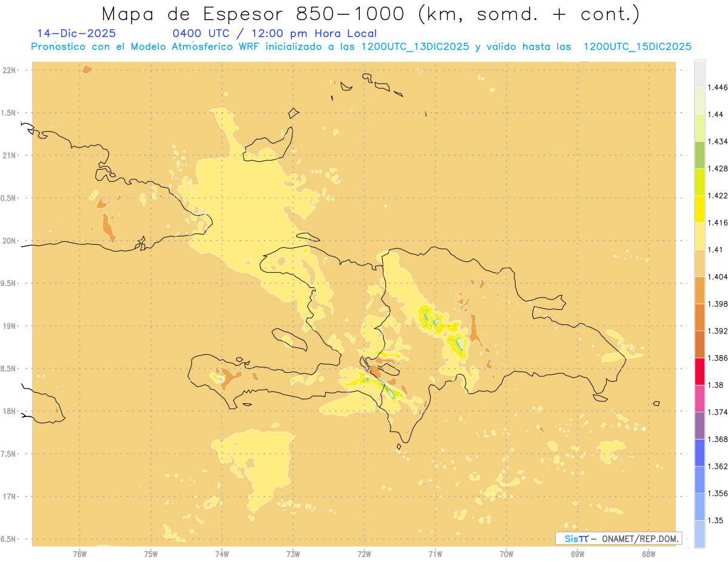Screen dimensions: 728x562
Task: Click the longitude label '73W'
Action: click(293, 554)
